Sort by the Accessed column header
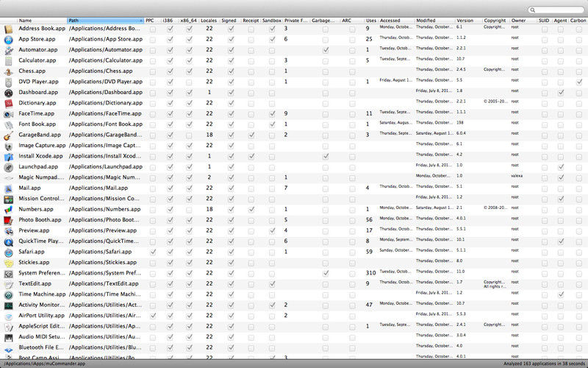588x368 pixels. [x=390, y=21]
